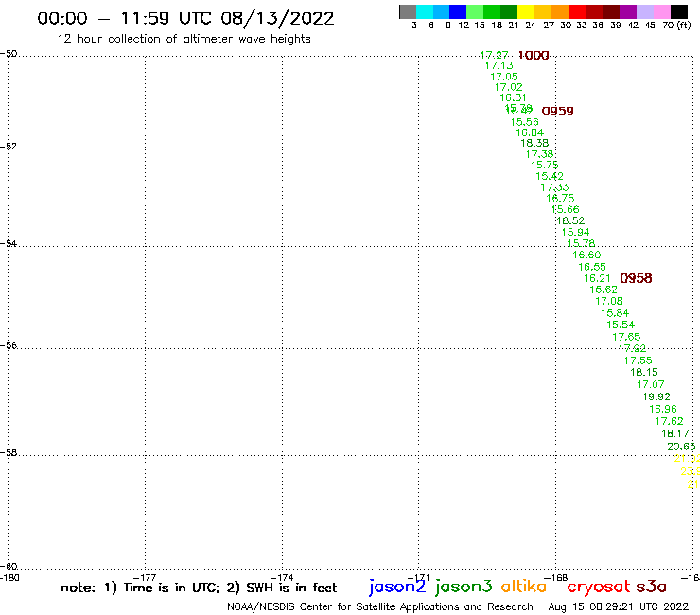
Task: Click the -177 longitude axis label
Action: tap(145, 578)
